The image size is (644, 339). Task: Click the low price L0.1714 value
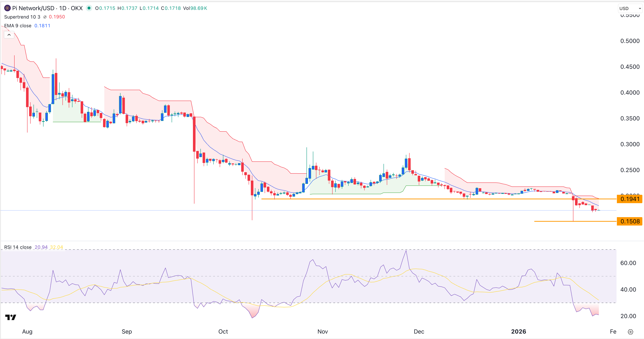pos(149,8)
